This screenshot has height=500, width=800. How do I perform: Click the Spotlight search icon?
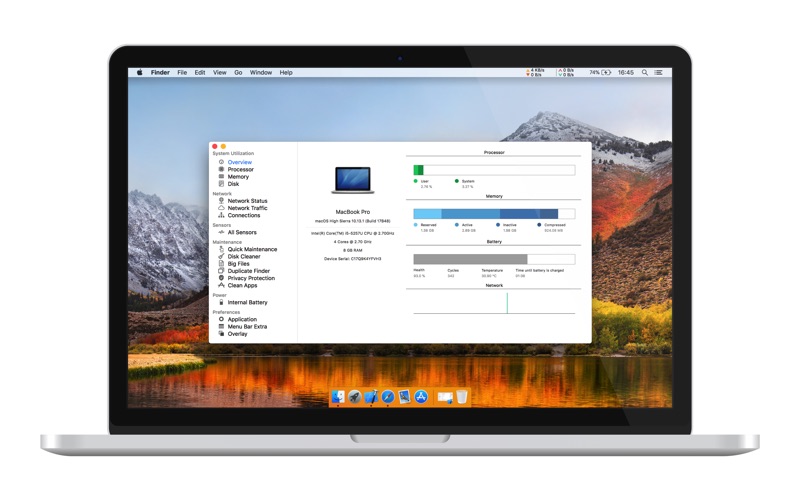coord(645,72)
